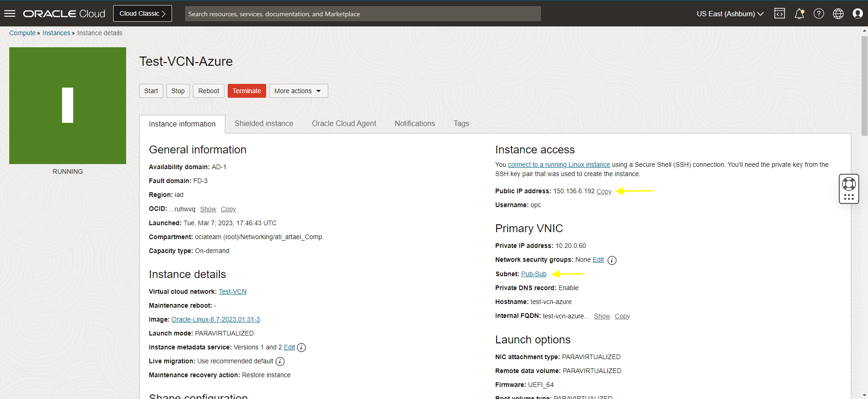This screenshot has height=399, width=868.
Task: Open Cloud Shell developer tools icon
Action: 780,13
